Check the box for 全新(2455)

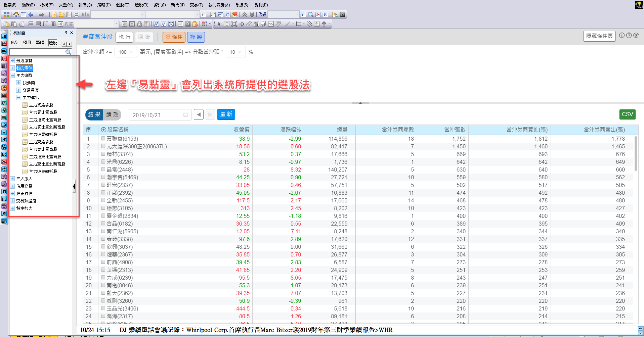click(x=103, y=200)
